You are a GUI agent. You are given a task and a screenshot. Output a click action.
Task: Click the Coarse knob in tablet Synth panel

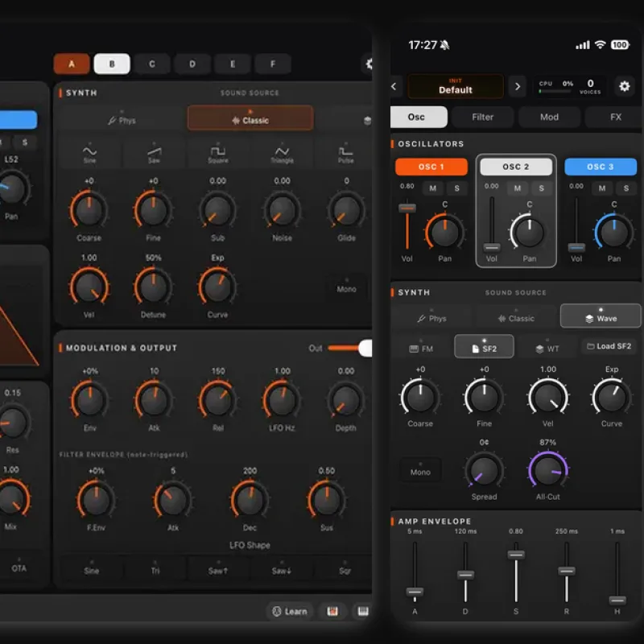point(89,209)
